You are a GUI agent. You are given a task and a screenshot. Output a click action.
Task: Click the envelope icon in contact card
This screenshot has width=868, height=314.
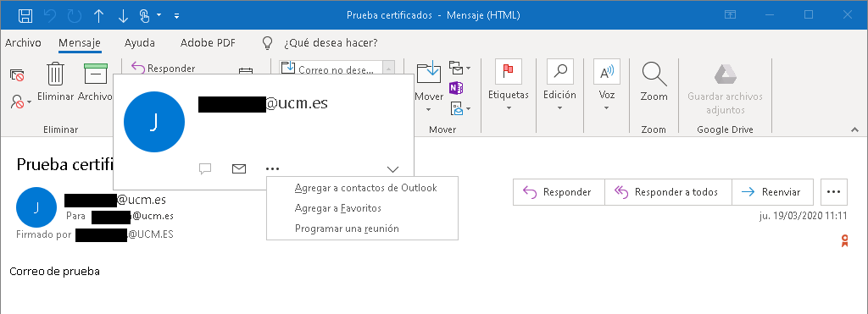[x=238, y=168]
